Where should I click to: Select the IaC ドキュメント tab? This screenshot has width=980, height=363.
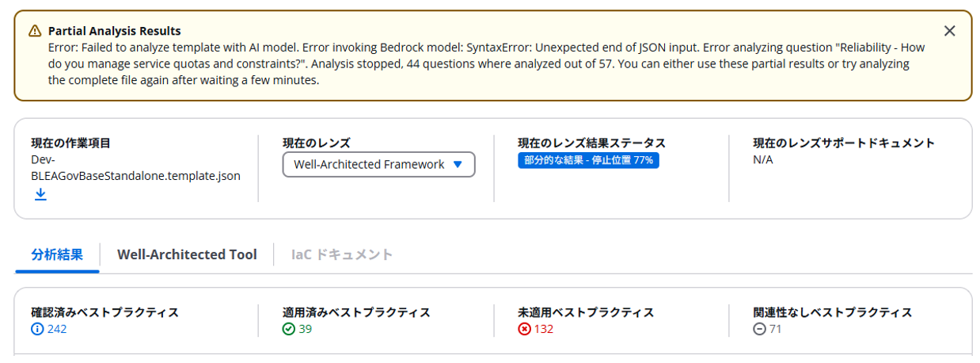click(x=342, y=254)
